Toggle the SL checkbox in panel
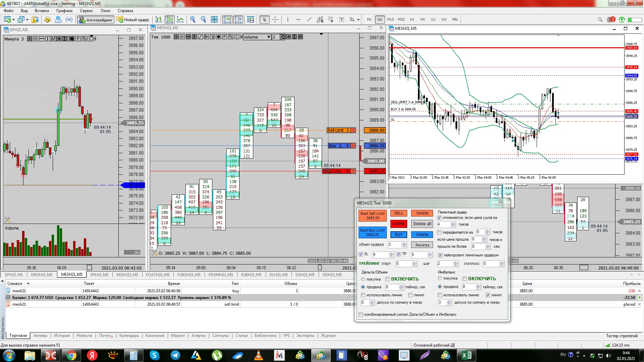Viewport: 644px width, 362px height. 361,254
